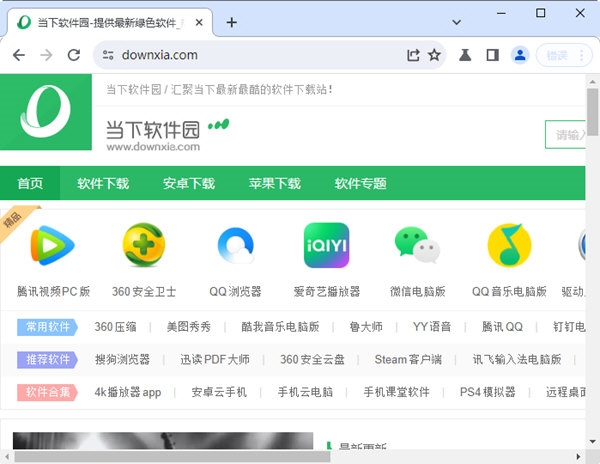
Task: Click the browser forward arrow
Action: coord(46,55)
